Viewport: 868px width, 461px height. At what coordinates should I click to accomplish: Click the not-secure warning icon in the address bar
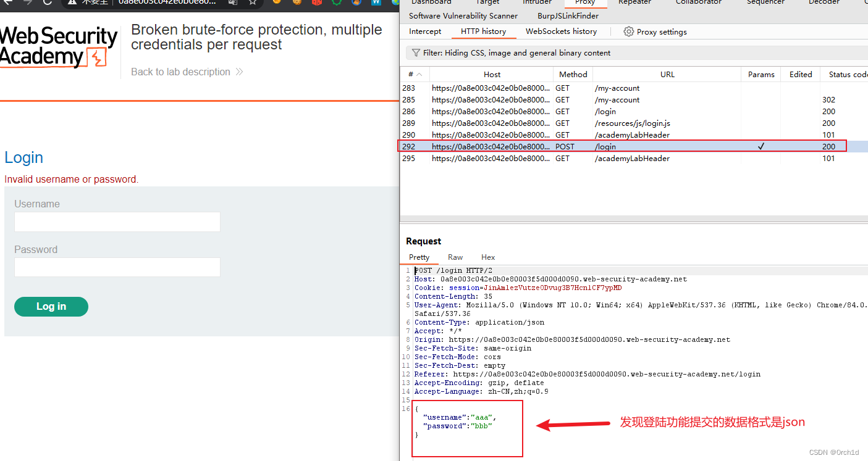tap(72, 2)
